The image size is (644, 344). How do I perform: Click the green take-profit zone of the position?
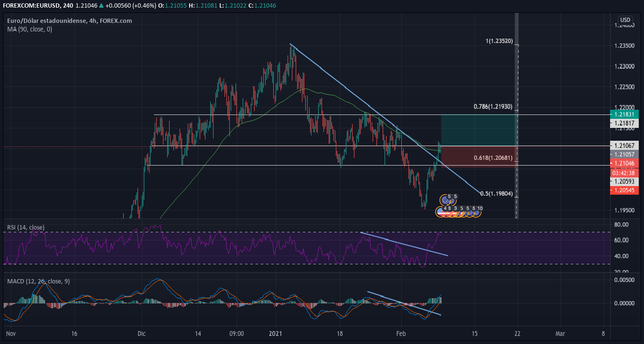[x=478, y=130]
